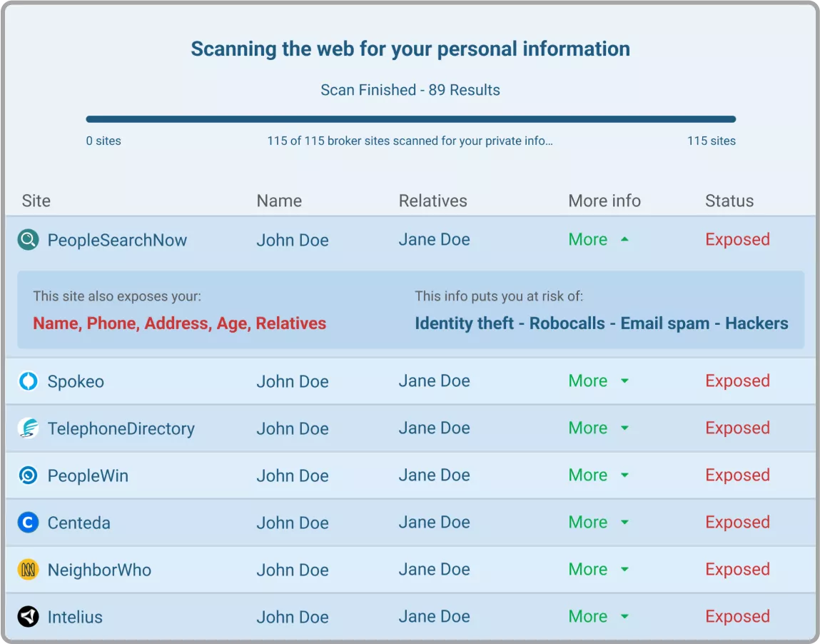The image size is (820, 644).
Task: Click the Exposed status for Intelius
Action: point(737,617)
